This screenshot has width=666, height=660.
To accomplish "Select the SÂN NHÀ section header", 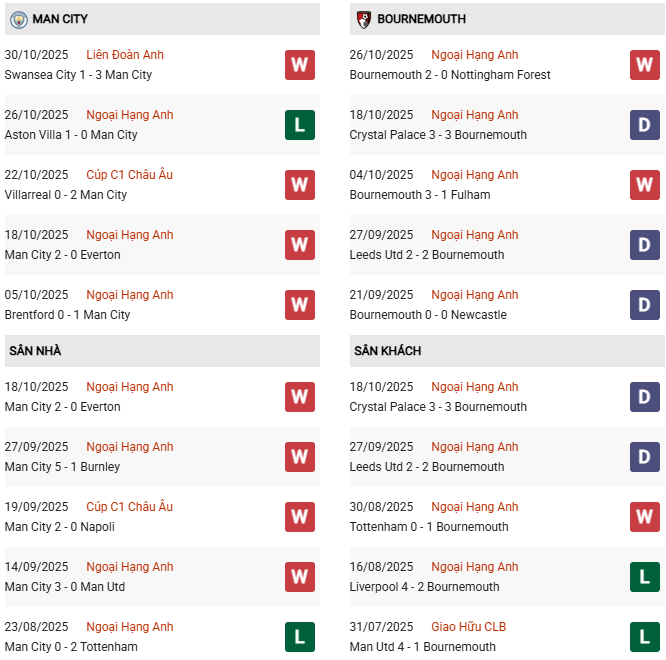I will pos(36,351).
